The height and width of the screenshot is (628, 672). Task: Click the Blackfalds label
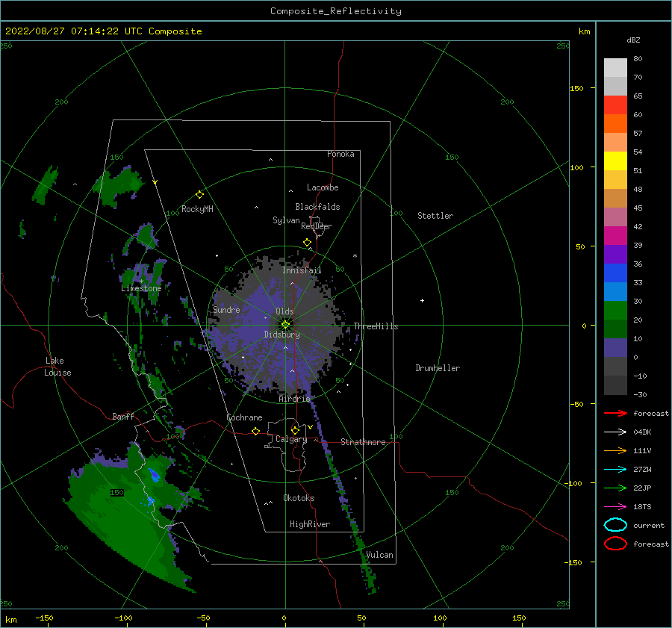[x=317, y=207]
